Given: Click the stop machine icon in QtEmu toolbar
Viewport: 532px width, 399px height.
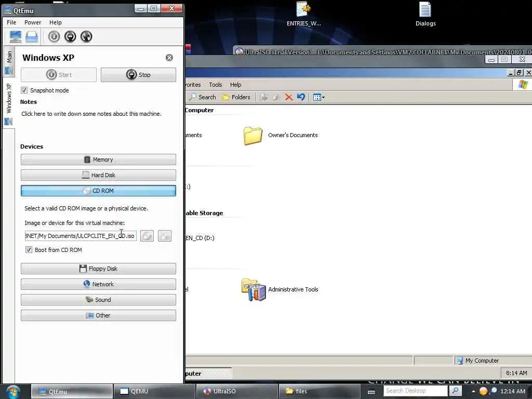Looking at the screenshot, I should (70, 36).
